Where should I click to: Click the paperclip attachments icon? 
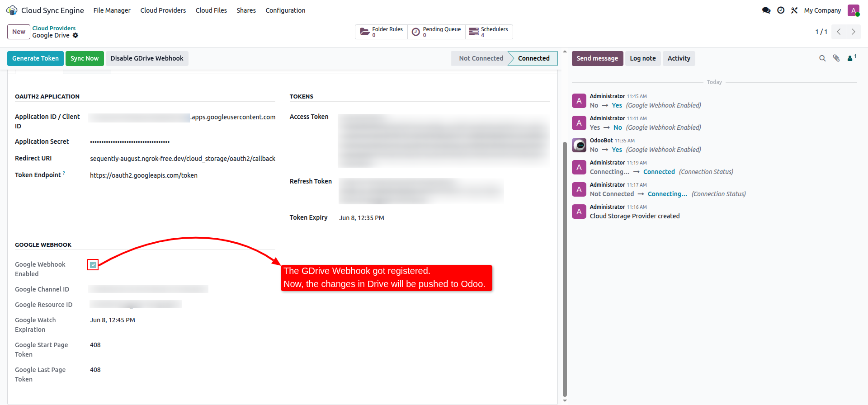836,58
